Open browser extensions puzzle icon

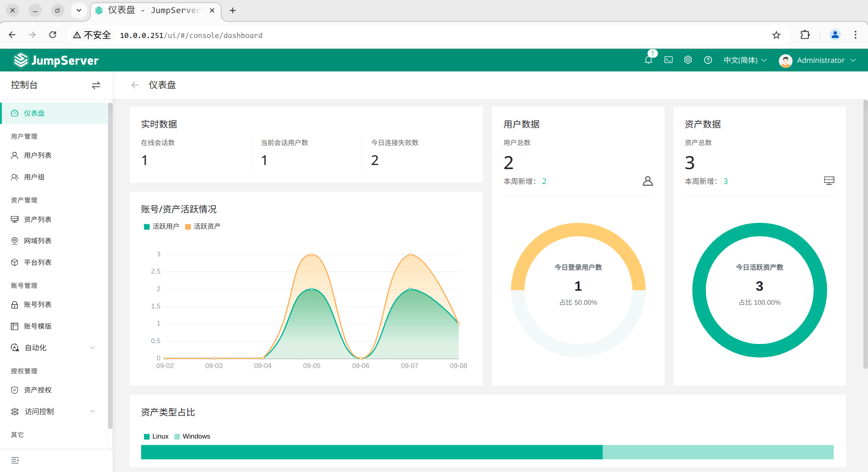point(805,35)
